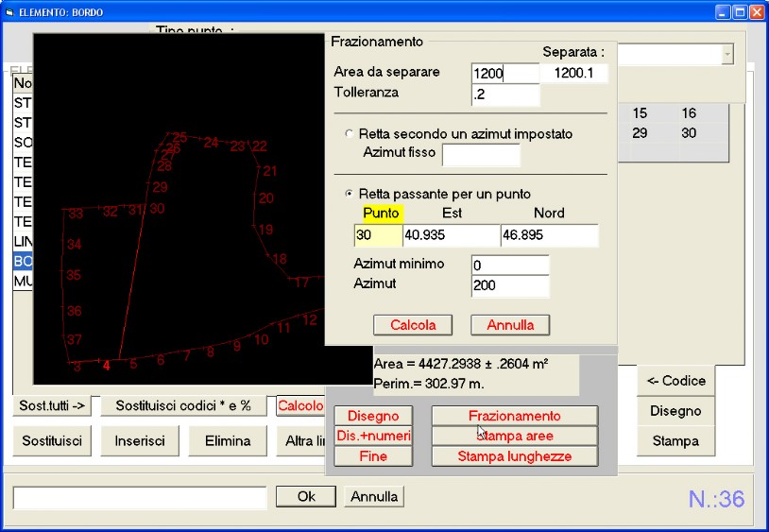Image resolution: width=769 pixels, height=532 pixels.
Task: Click the Elimina button
Action: 228,440
